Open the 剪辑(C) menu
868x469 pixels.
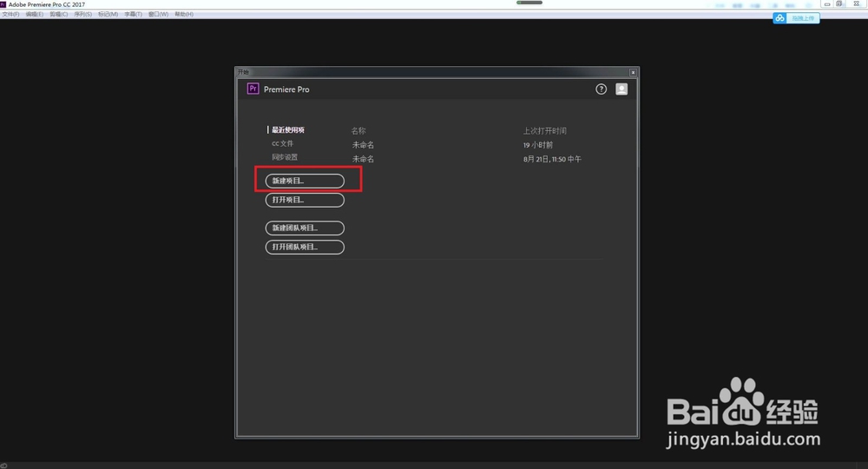[x=59, y=15]
